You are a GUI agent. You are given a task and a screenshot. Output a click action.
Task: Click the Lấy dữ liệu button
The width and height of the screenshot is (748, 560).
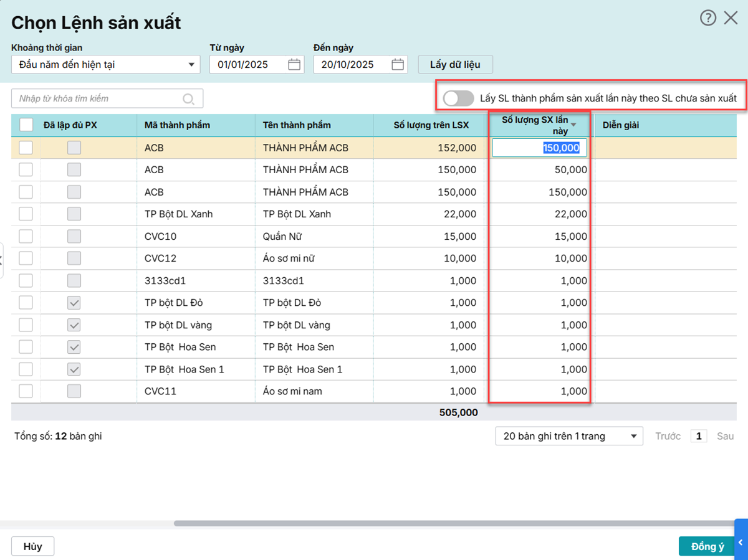[455, 65]
